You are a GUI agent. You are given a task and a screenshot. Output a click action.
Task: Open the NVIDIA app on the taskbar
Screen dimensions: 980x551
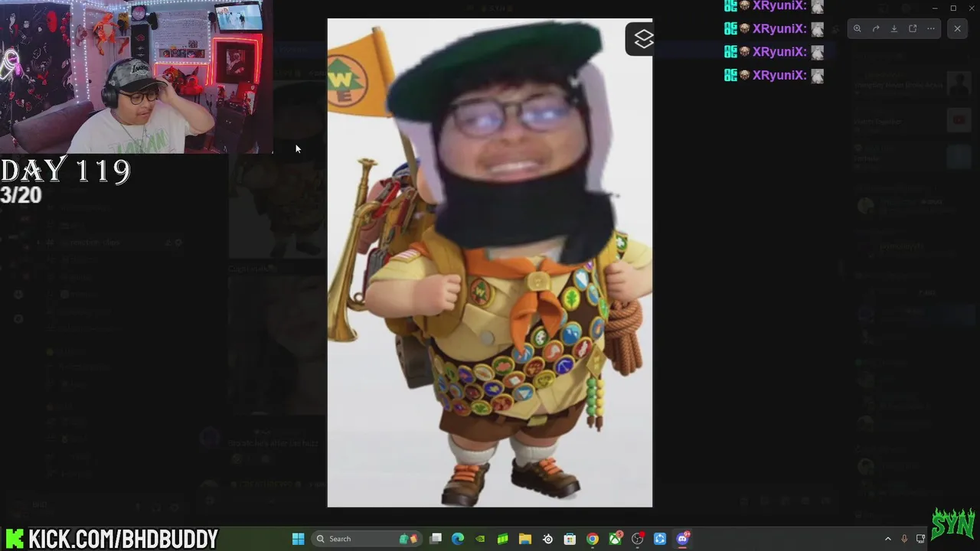[480, 539]
